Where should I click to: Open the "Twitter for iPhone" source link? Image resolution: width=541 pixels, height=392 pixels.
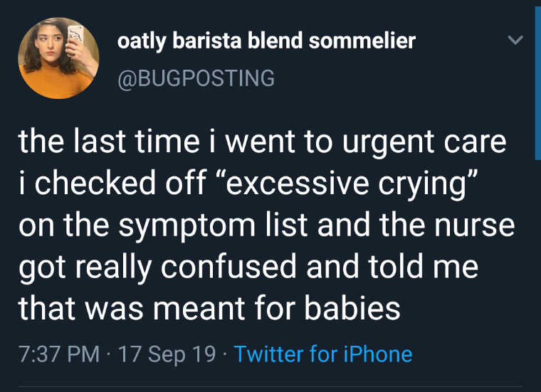322,354
